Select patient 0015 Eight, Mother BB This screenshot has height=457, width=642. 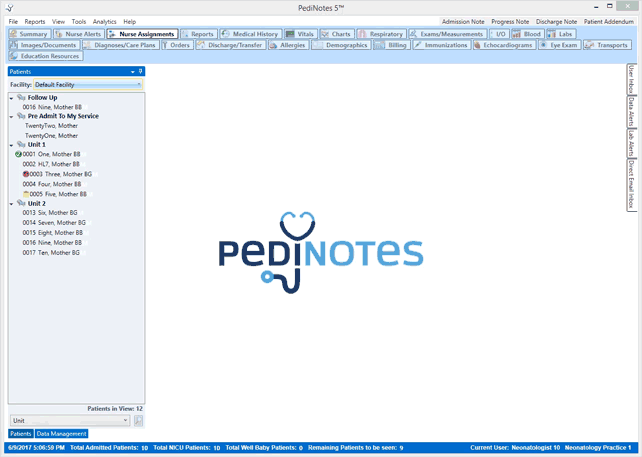coord(52,233)
